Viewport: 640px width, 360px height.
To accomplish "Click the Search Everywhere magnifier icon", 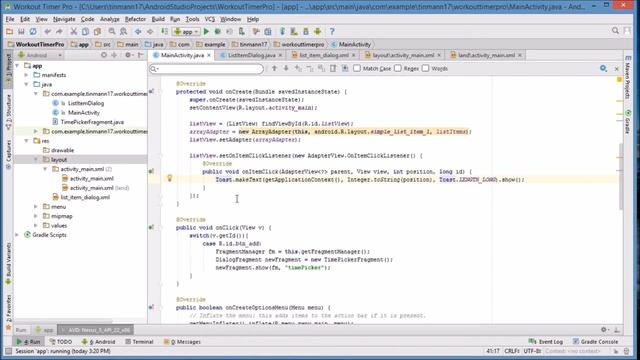I will pos(615,31).
